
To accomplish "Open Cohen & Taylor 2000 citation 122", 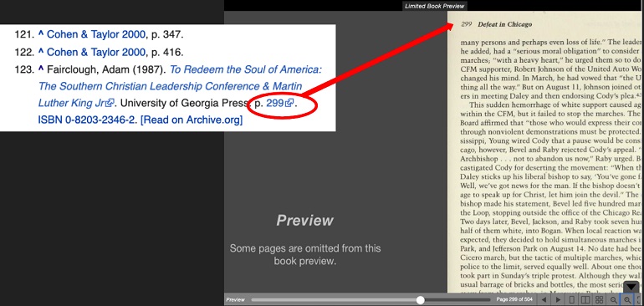I will tap(95, 52).
